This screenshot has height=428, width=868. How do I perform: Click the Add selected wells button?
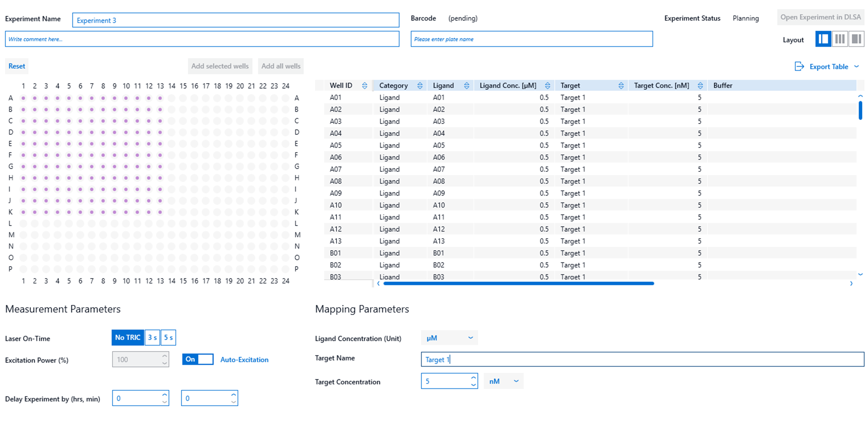[x=220, y=66]
